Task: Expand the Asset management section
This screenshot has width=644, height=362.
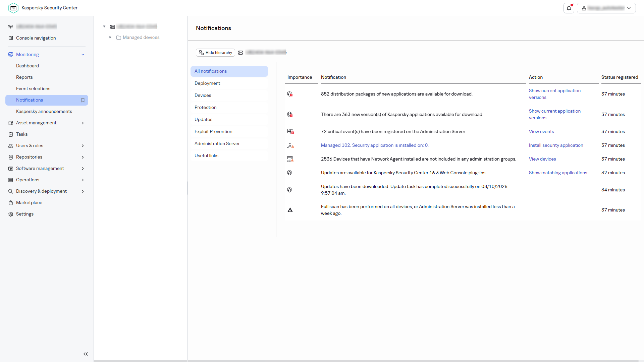Action: 83,123
